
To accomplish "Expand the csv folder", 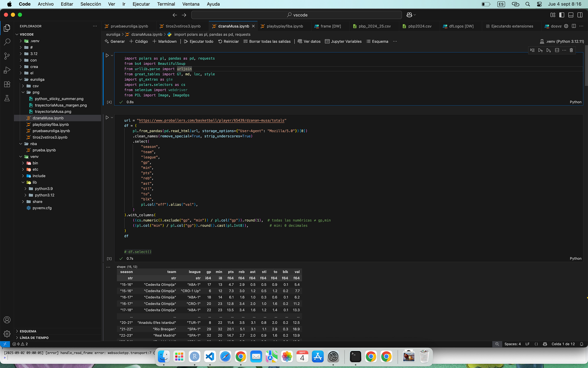I will click(x=23, y=86).
